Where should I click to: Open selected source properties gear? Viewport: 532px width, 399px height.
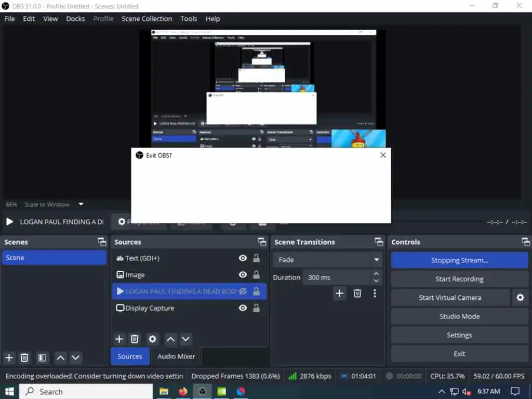coord(152,339)
